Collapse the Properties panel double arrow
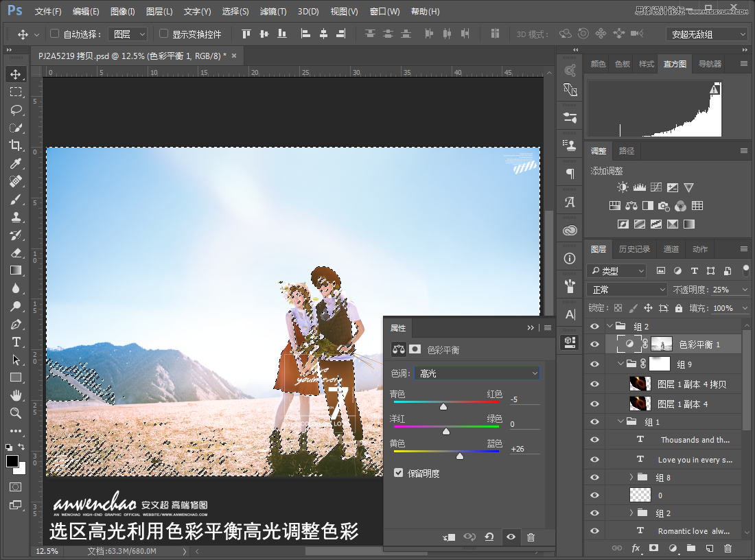Screen dimensions: 755x560 tap(531, 327)
